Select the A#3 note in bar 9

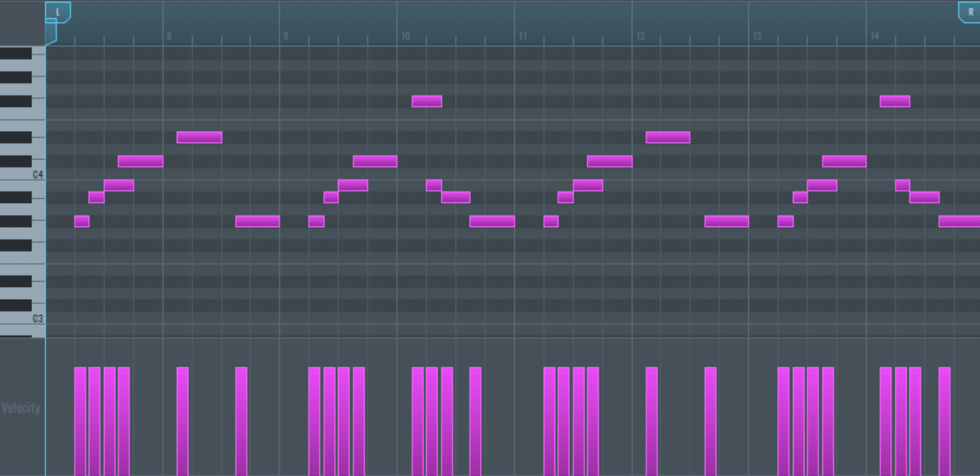[x=331, y=198]
